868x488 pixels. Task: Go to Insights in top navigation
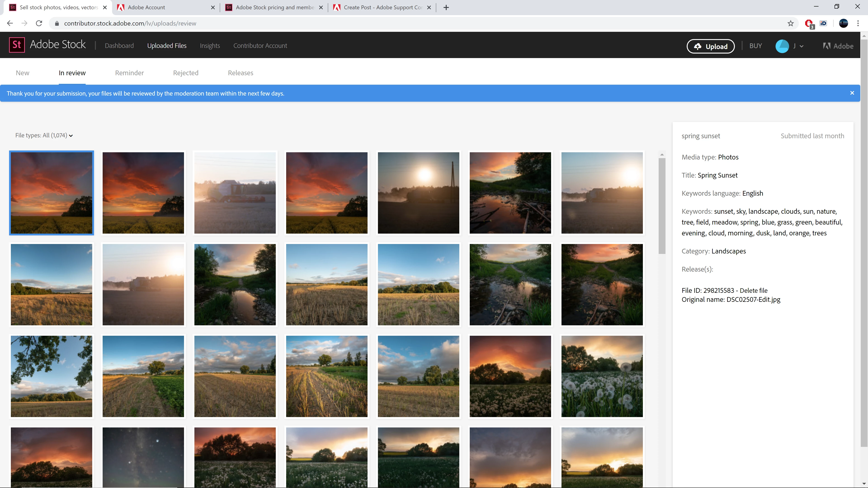[x=210, y=45]
